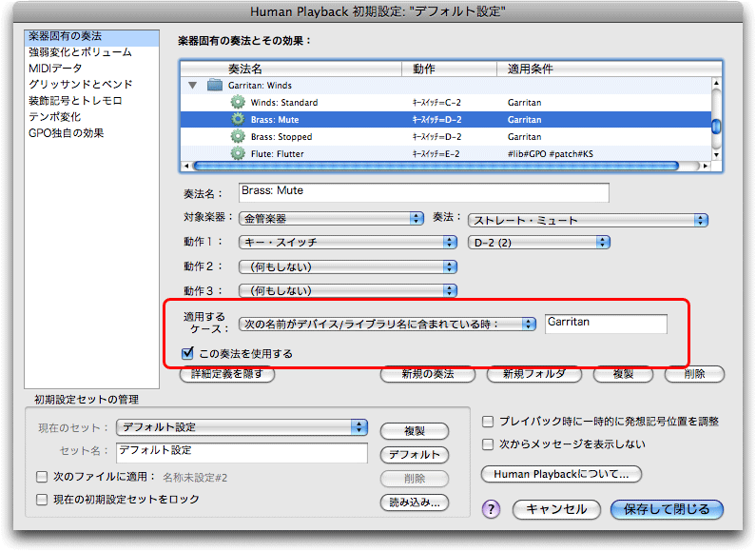
Task: Click the 動作 column header
Action: click(x=450, y=69)
